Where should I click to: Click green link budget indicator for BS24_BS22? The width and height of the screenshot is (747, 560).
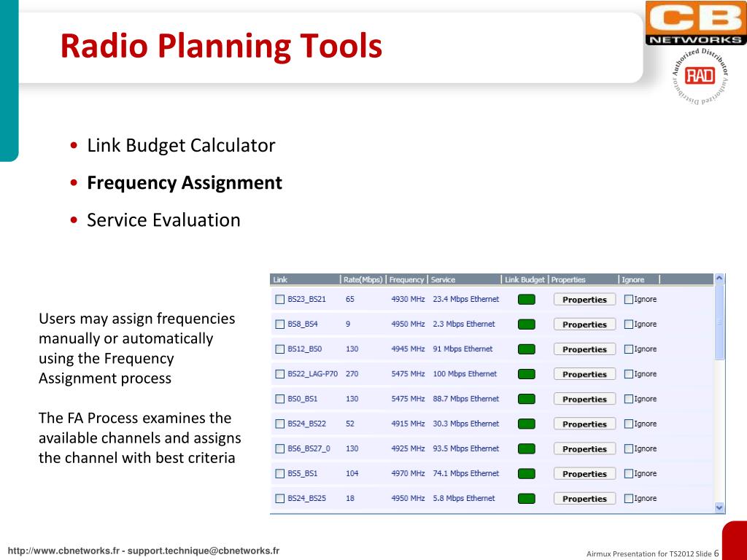tap(527, 424)
